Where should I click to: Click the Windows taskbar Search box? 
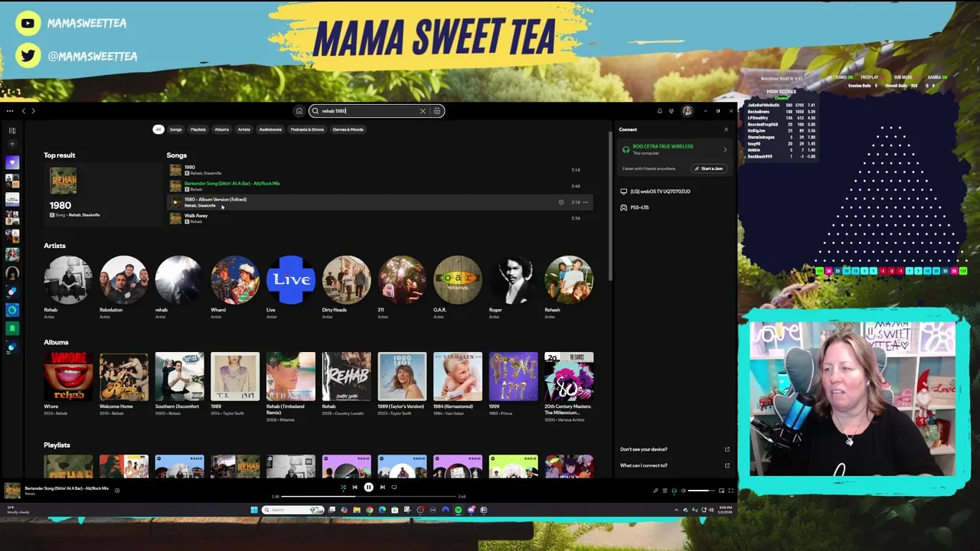pos(292,510)
